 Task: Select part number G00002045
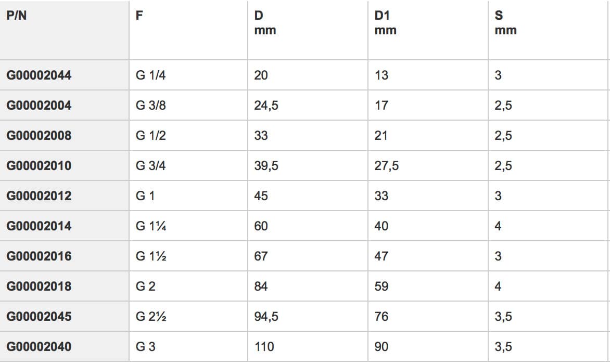[39, 316]
